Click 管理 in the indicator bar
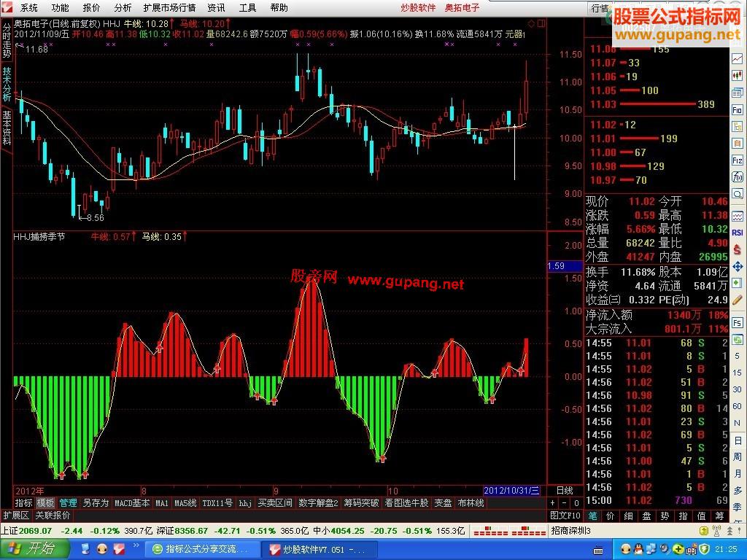Screen dimensions: 747x560 coord(68,503)
